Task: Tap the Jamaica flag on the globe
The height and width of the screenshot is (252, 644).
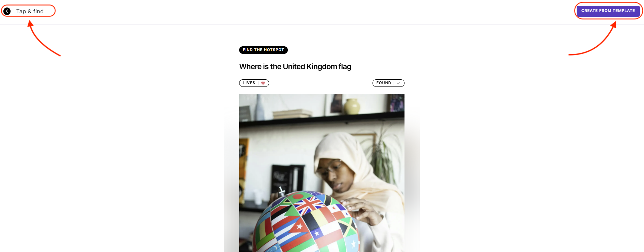Action: [347, 227]
